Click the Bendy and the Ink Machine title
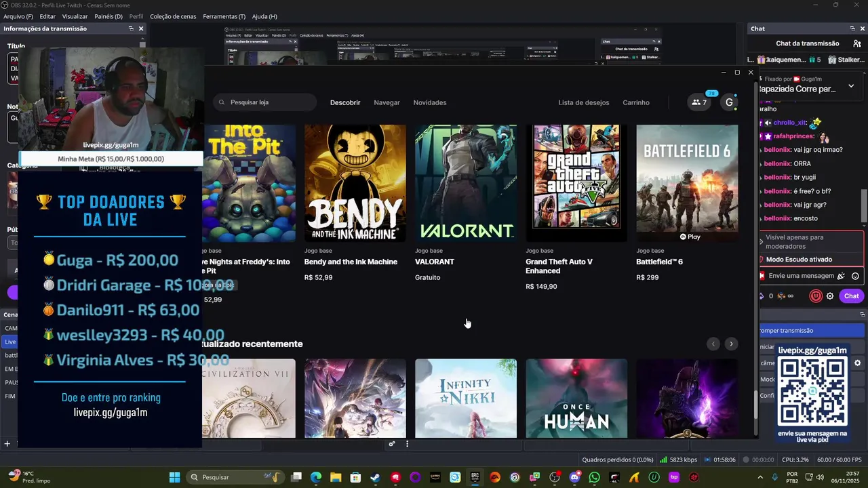The image size is (868, 488). (351, 262)
